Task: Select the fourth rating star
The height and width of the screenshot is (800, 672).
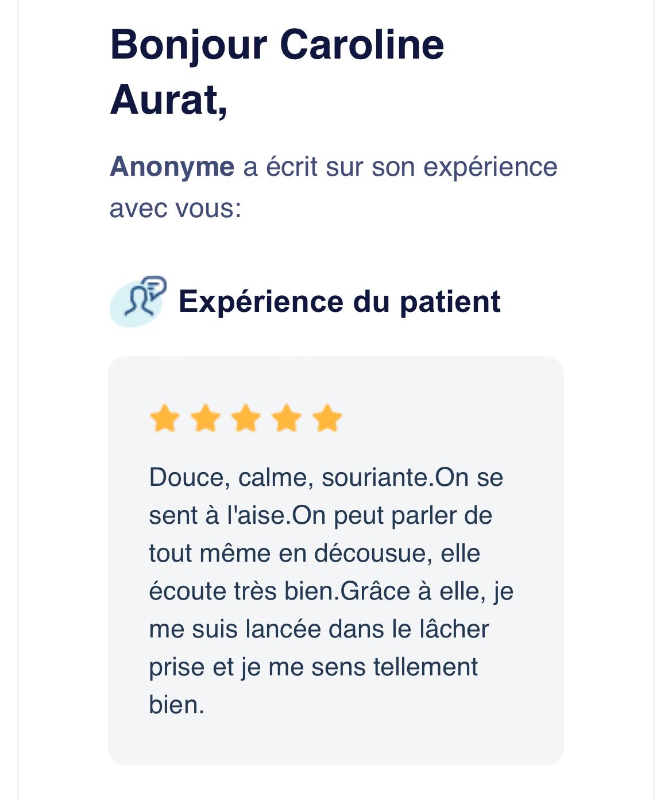Action: click(x=287, y=418)
